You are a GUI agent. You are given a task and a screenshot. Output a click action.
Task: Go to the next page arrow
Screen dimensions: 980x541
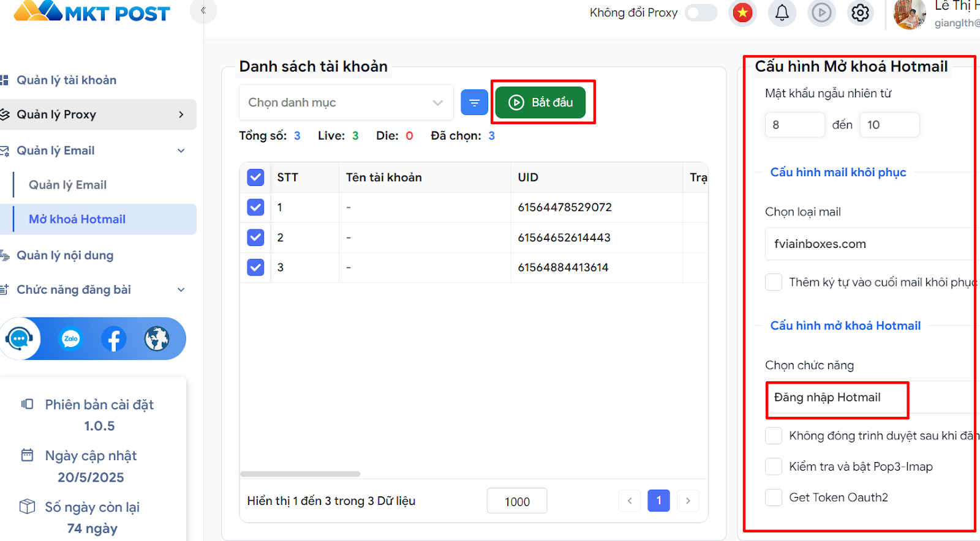pyautogui.click(x=688, y=501)
